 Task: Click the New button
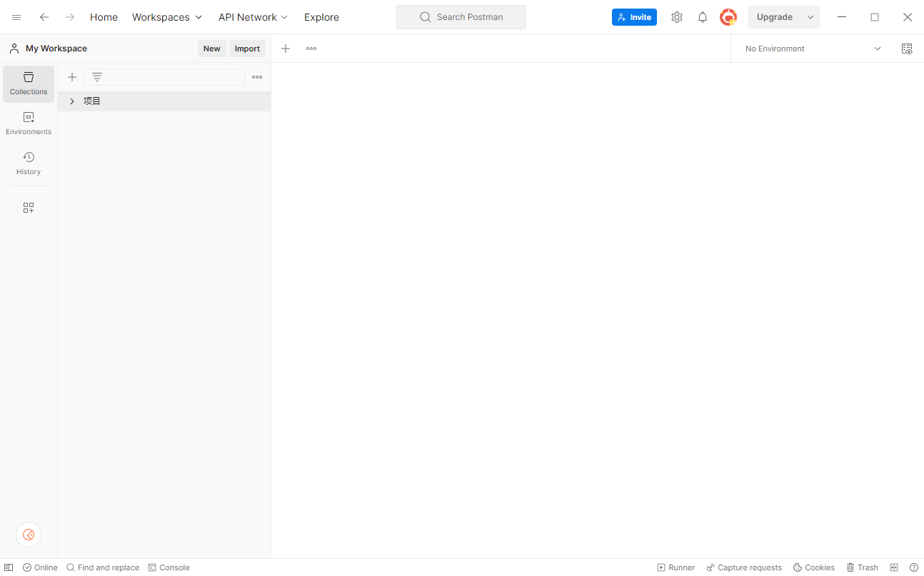(212, 49)
